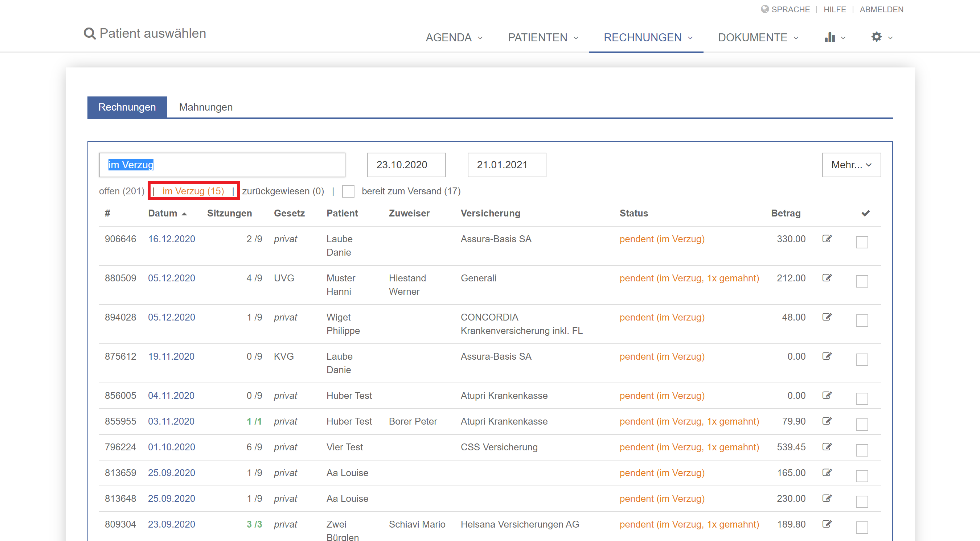
Task: Click the globe icon next to SPRACHE
Action: pyautogui.click(x=765, y=9)
